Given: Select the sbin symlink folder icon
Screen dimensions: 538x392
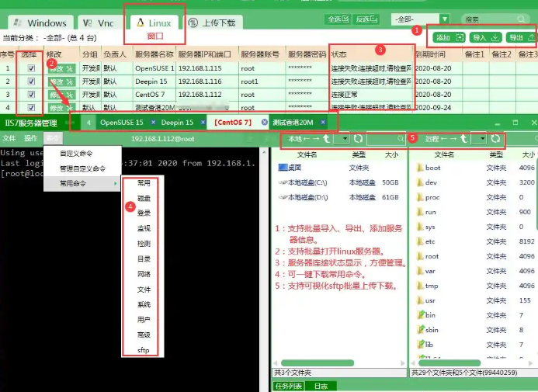Looking at the screenshot, I should [x=420, y=330].
